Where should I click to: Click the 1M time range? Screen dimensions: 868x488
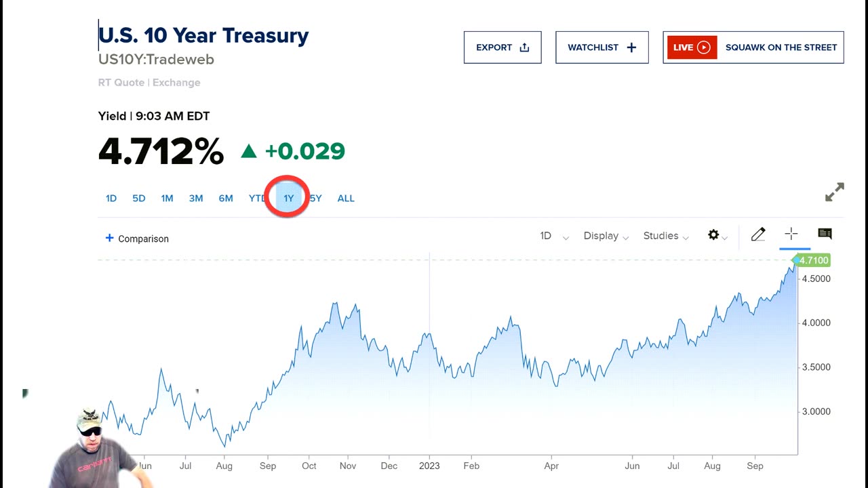pyautogui.click(x=167, y=198)
